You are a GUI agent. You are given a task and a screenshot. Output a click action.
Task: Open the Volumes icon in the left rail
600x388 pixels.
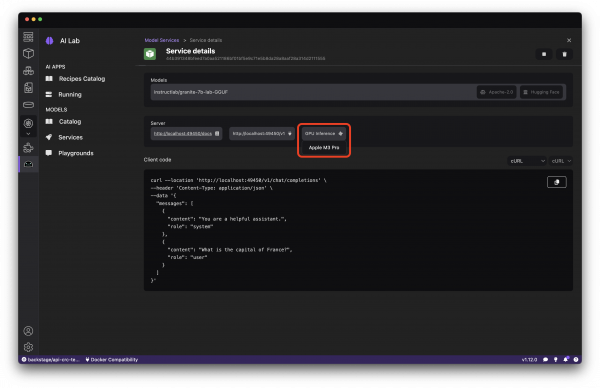[x=28, y=105]
